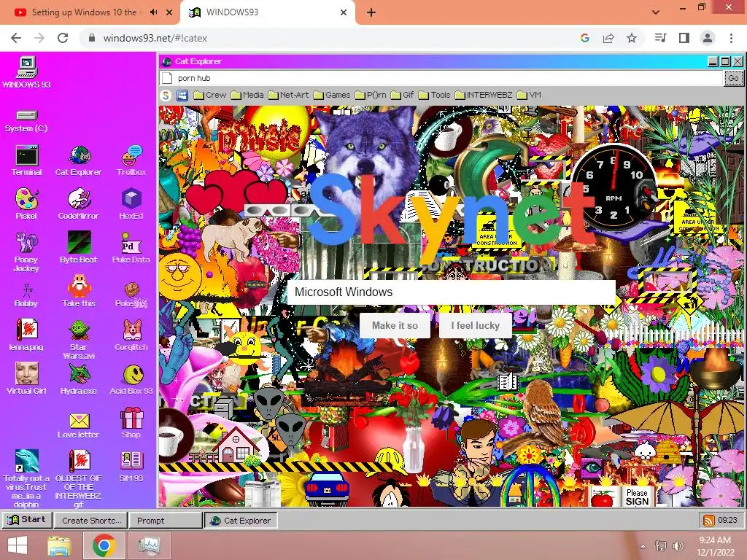The width and height of the screenshot is (747, 560).
Task: Open Robby stick figure icon
Action: point(26,295)
